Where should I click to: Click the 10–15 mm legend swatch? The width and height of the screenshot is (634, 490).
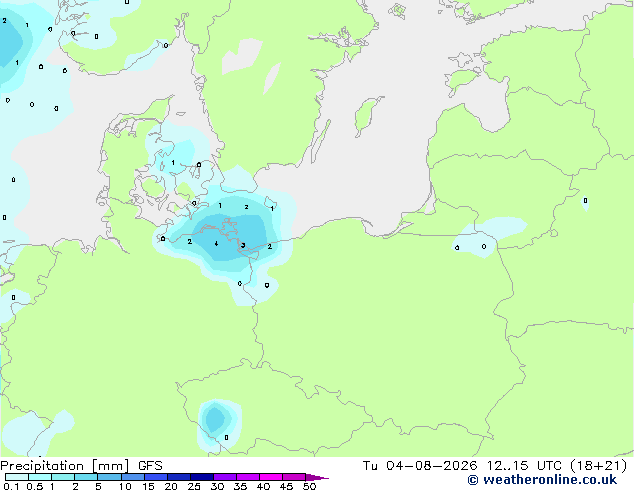click(x=132, y=477)
